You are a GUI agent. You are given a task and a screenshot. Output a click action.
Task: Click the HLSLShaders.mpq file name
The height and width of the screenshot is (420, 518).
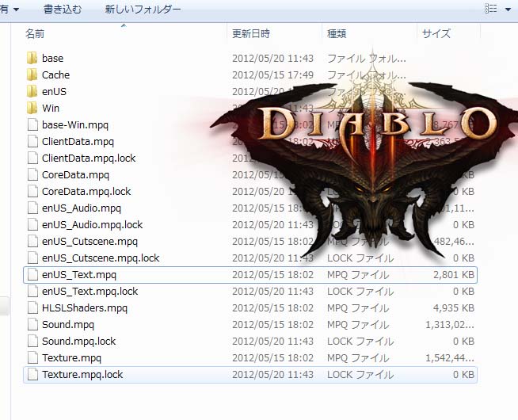tap(84, 308)
